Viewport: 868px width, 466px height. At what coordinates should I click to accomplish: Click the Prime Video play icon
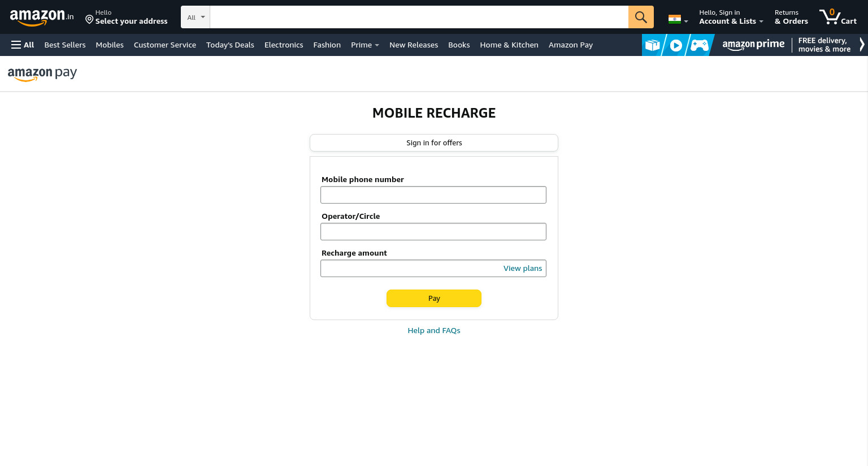pos(676,45)
